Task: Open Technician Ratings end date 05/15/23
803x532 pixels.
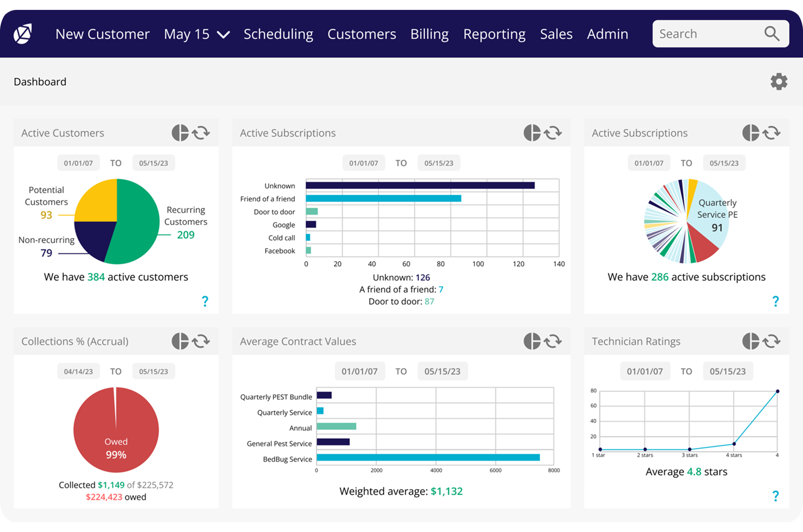Action: point(727,371)
